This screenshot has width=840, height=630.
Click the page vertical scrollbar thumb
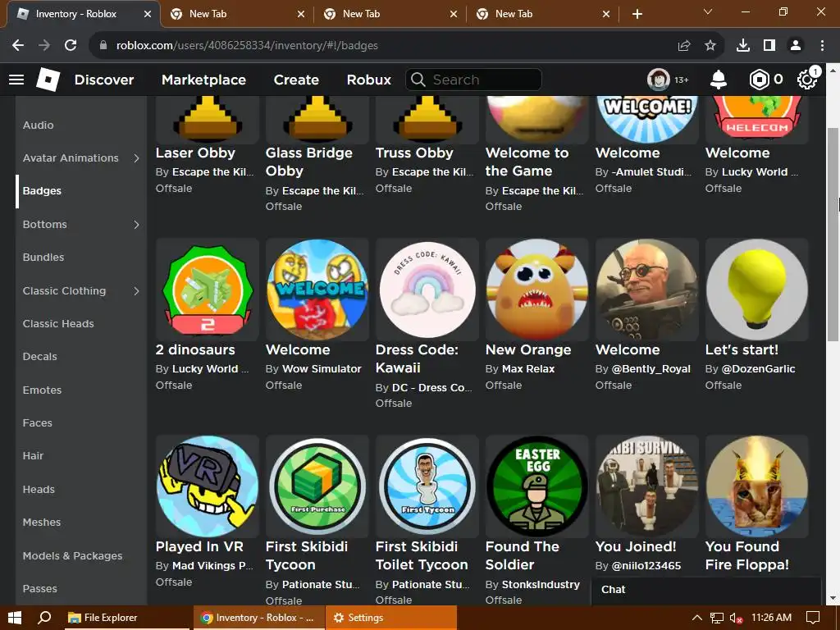click(x=833, y=234)
